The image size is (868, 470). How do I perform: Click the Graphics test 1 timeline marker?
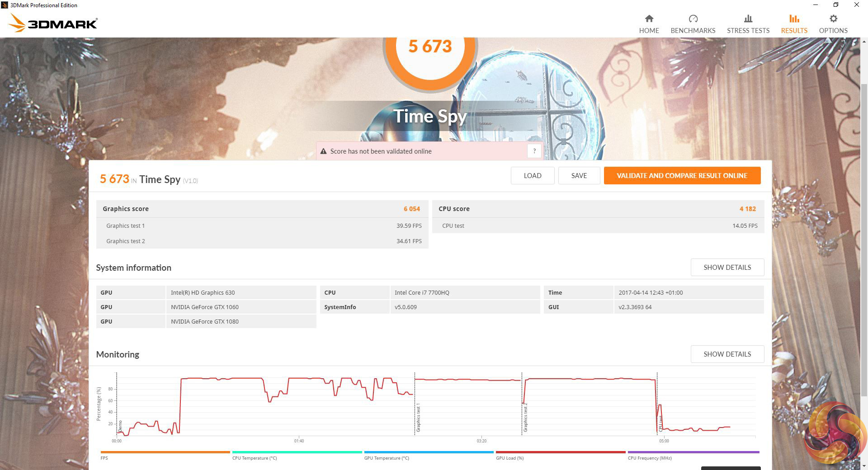(x=418, y=418)
